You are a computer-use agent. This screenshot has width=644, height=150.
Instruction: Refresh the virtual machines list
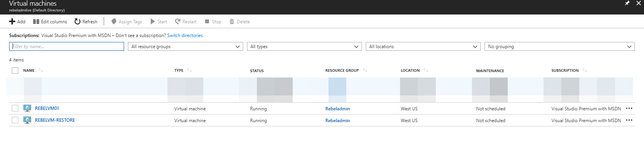coord(86,22)
